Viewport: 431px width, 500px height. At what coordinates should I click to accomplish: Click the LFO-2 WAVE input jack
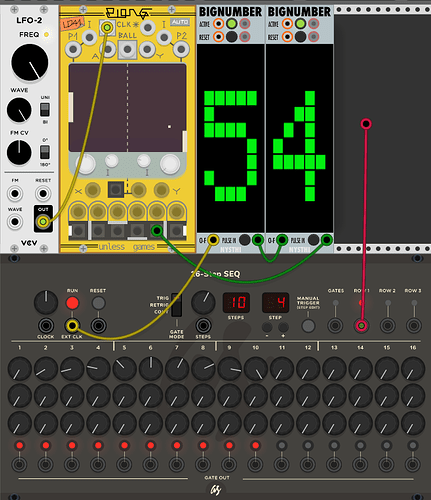point(15,221)
